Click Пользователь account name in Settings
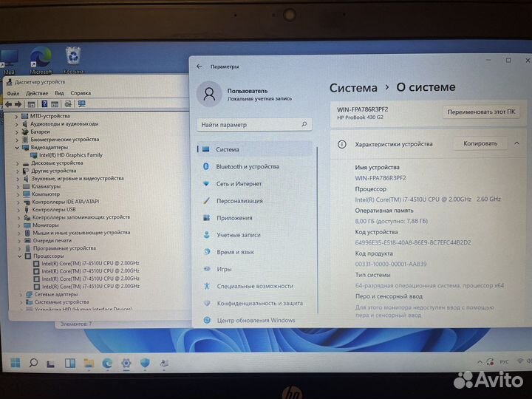 (248, 91)
